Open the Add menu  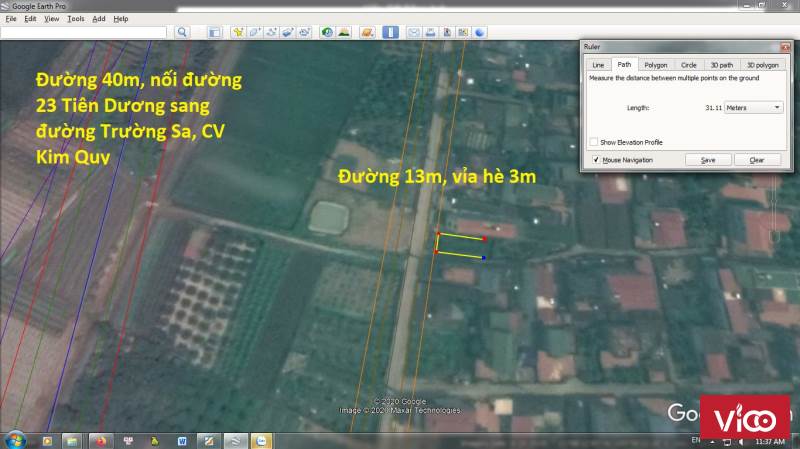coord(98,19)
